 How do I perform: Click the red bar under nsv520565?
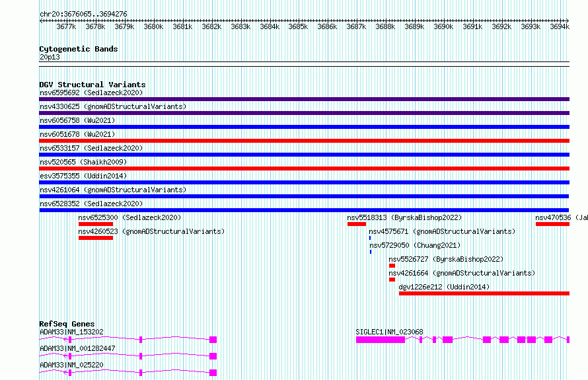coord(304,169)
